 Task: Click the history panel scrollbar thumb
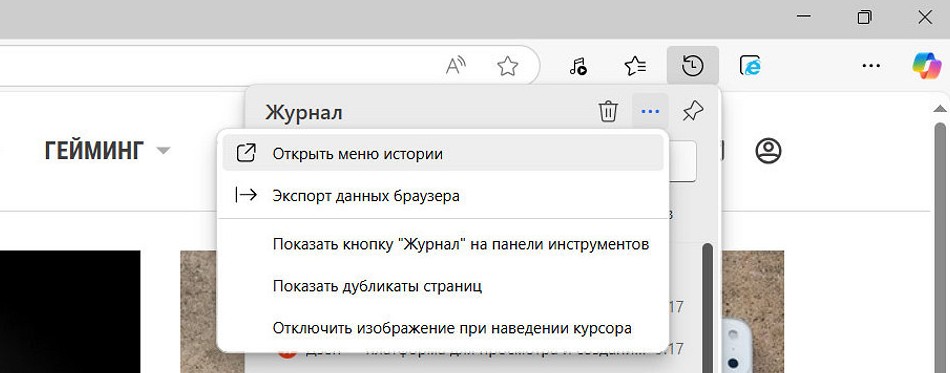point(707,308)
